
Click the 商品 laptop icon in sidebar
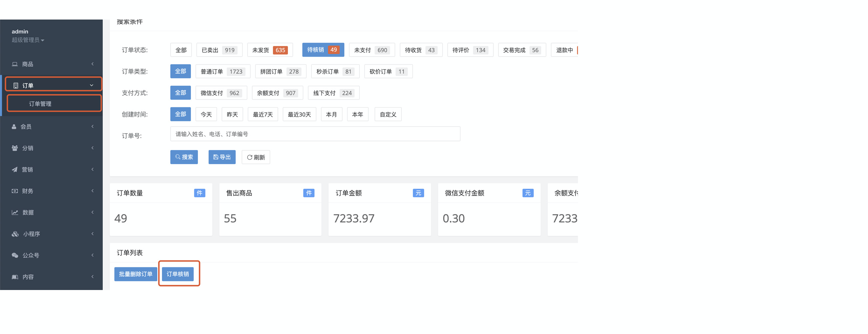click(x=14, y=64)
